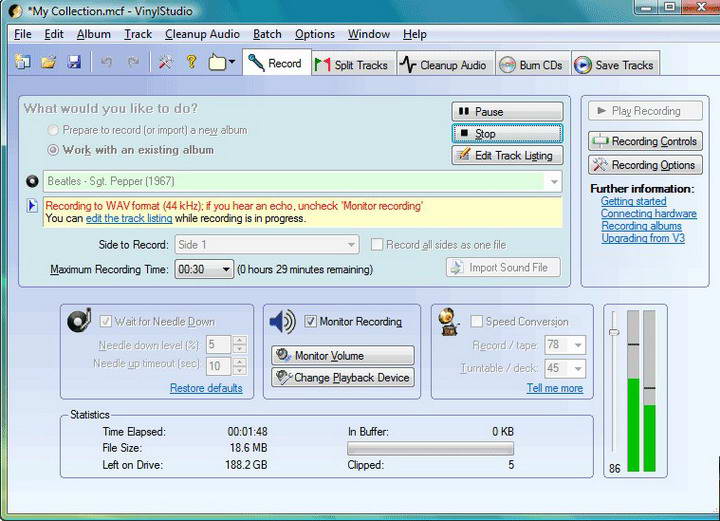Click the open folder toolbar icon
Image resolution: width=720 pixels, height=521 pixels.
[x=48, y=63]
